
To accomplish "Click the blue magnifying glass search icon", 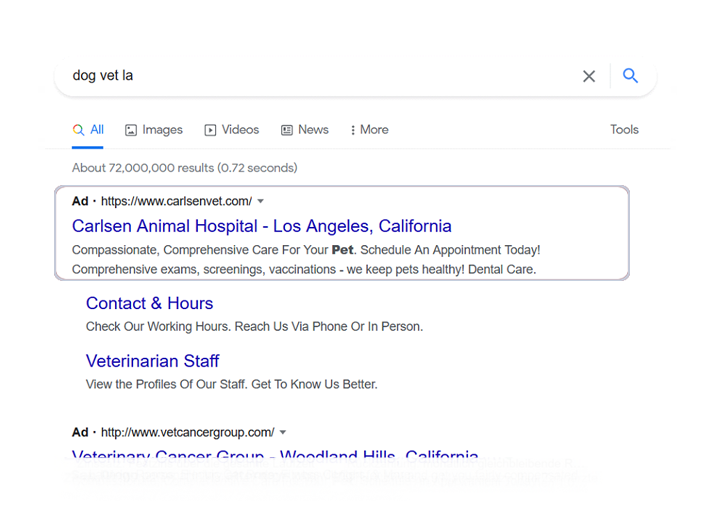I will [x=630, y=75].
